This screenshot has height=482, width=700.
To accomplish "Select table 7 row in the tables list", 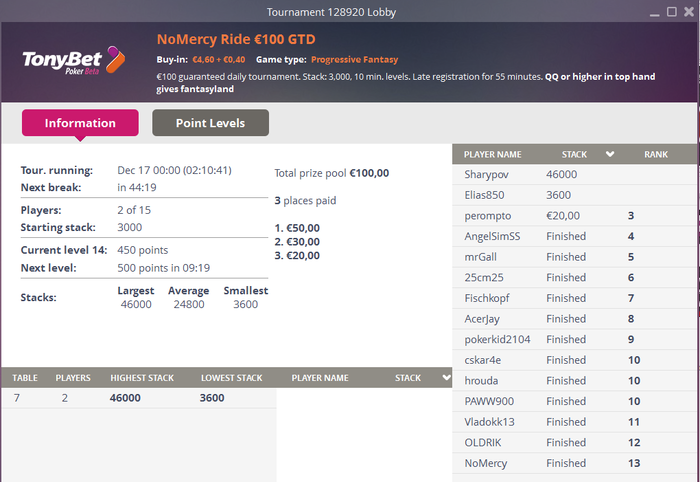I will pyautogui.click(x=138, y=397).
